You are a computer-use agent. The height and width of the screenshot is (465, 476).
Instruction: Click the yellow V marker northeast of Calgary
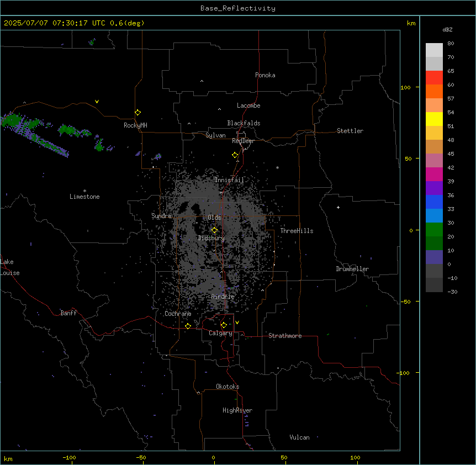pyautogui.click(x=237, y=323)
